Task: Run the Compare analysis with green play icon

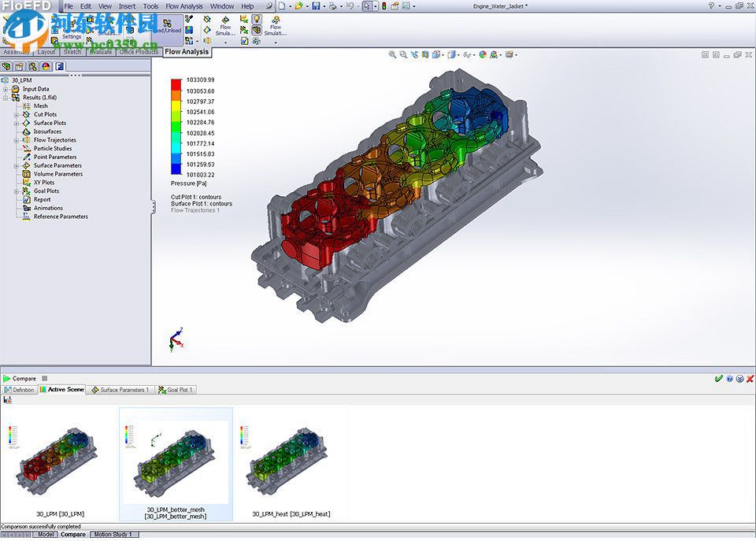Action: click(x=8, y=379)
